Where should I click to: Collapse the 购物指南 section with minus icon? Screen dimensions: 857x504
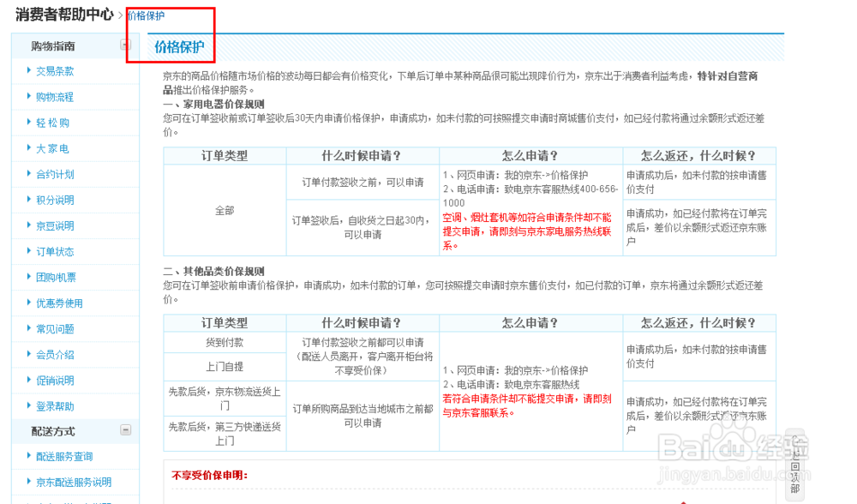[125, 45]
